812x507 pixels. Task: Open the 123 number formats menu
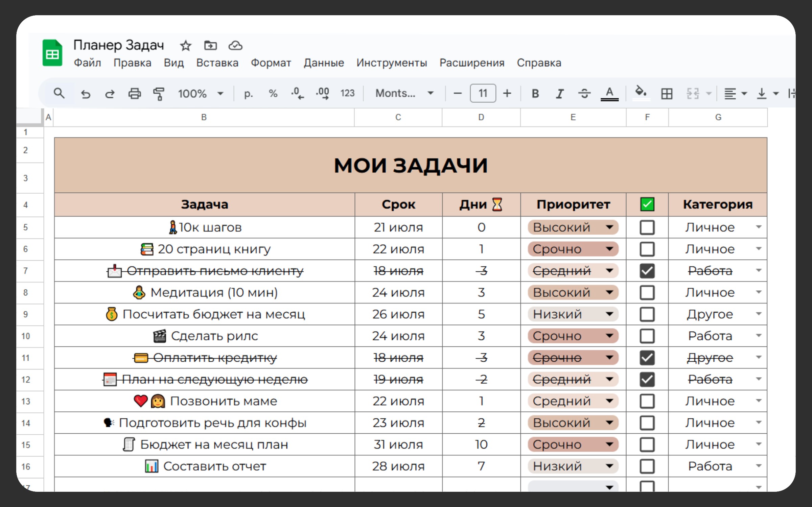tap(347, 93)
